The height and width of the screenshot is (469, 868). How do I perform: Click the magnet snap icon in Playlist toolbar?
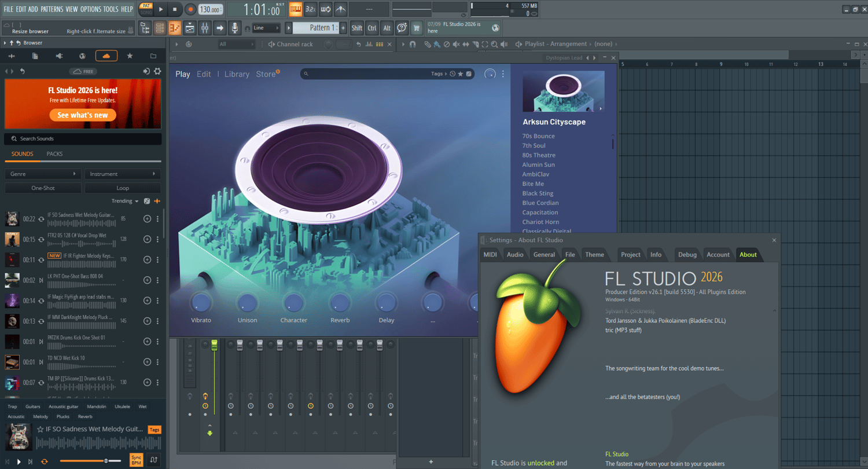[x=413, y=44]
